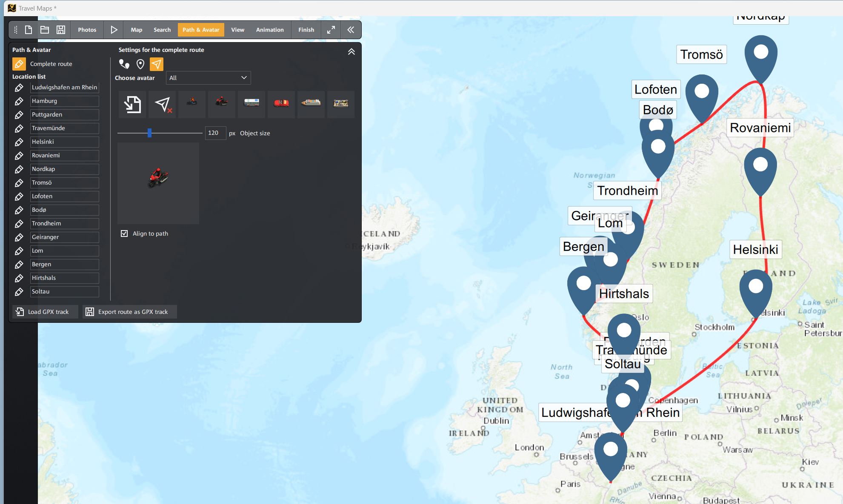Image resolution: width=843 pixels, height=504 pixels.
Task: Click Export route as GPX track
Action: tap(129, 312)
